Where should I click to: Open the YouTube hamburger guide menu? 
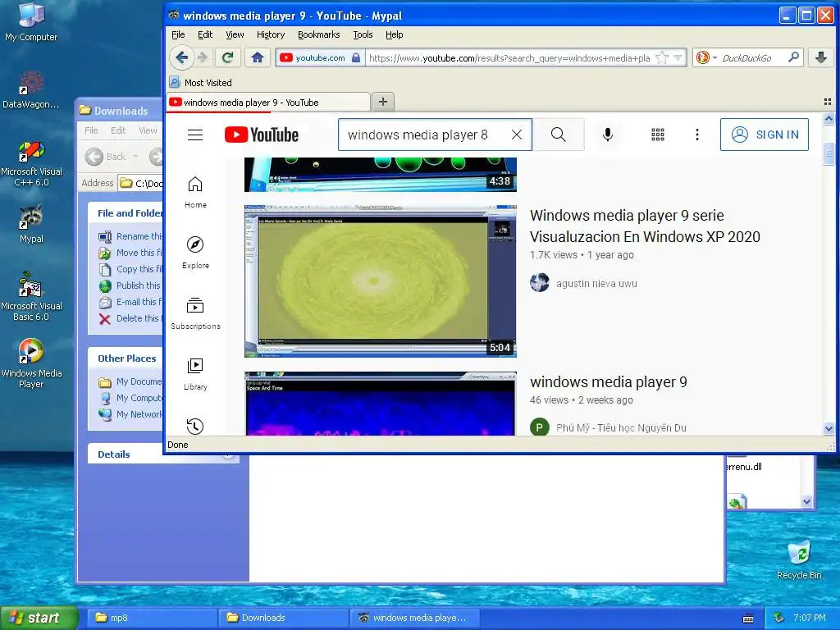pos(195,135)
